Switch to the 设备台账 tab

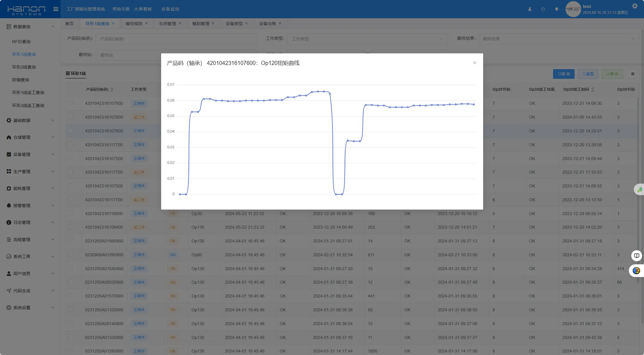coord(267,24)
